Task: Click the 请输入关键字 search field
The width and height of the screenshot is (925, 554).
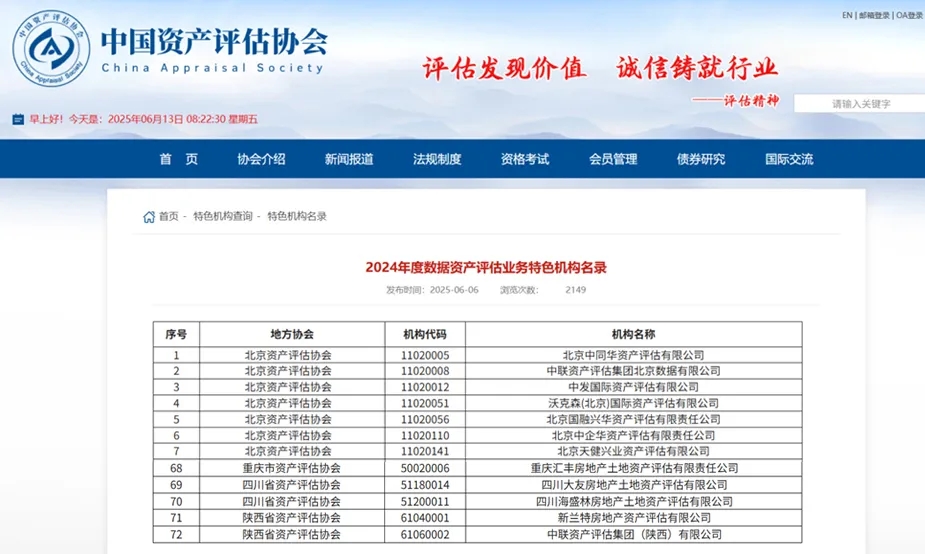Action: point(860,103)
